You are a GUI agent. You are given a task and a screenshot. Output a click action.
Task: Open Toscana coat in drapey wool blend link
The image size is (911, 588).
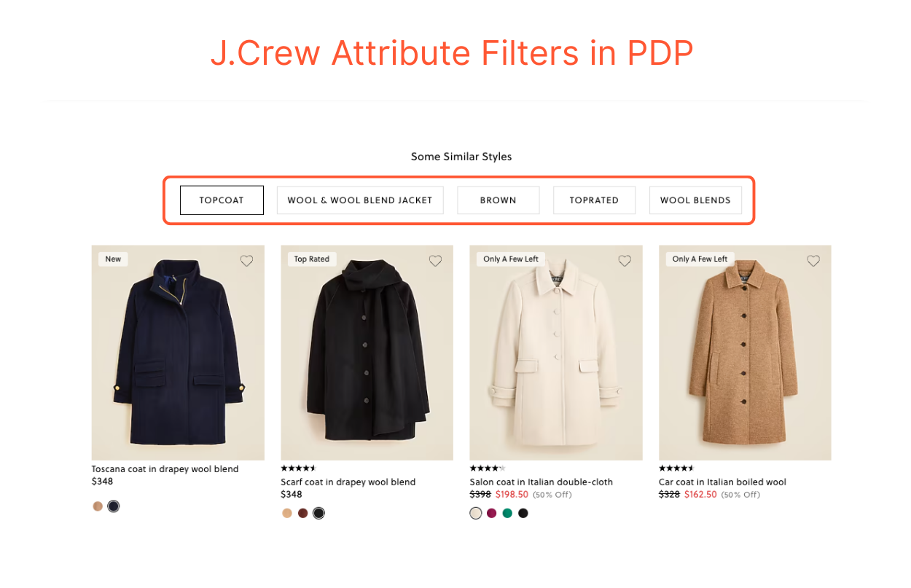click(x=165, y=469)
